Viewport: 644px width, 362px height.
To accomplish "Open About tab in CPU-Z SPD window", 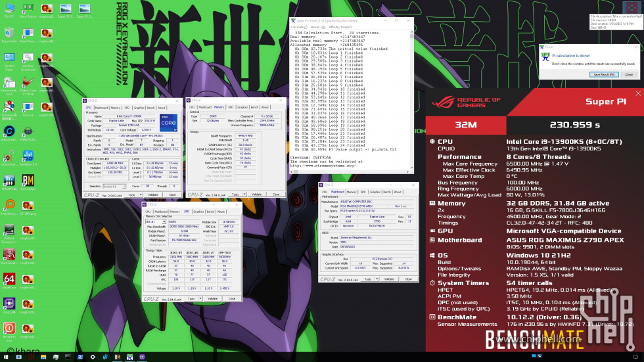I will pyautogui.click(x=221, y=212).
